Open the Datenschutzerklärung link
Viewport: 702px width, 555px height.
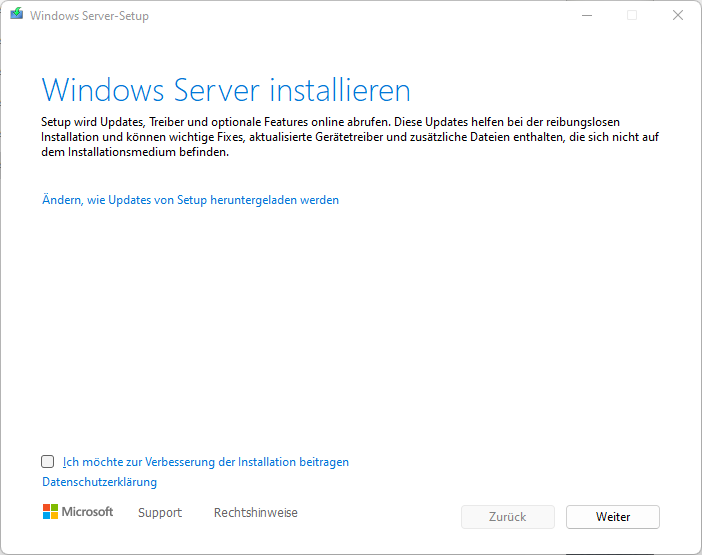click(x=99, y=482)
